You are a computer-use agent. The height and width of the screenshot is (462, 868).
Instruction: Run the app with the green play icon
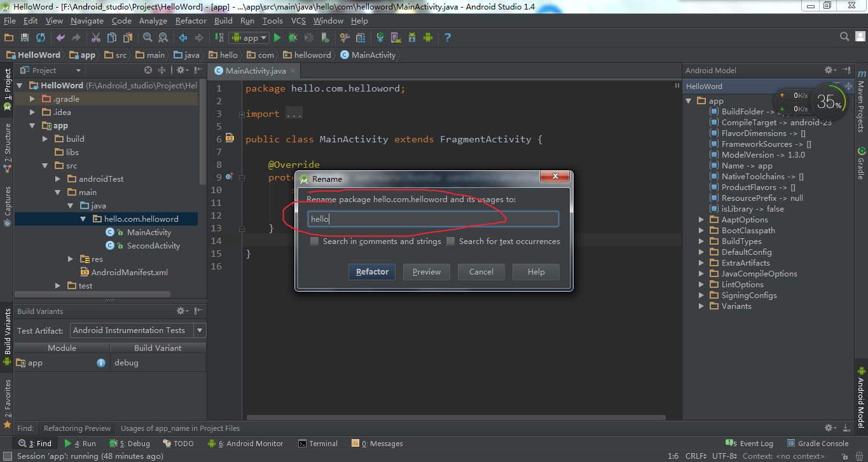[x=277, y=38]
